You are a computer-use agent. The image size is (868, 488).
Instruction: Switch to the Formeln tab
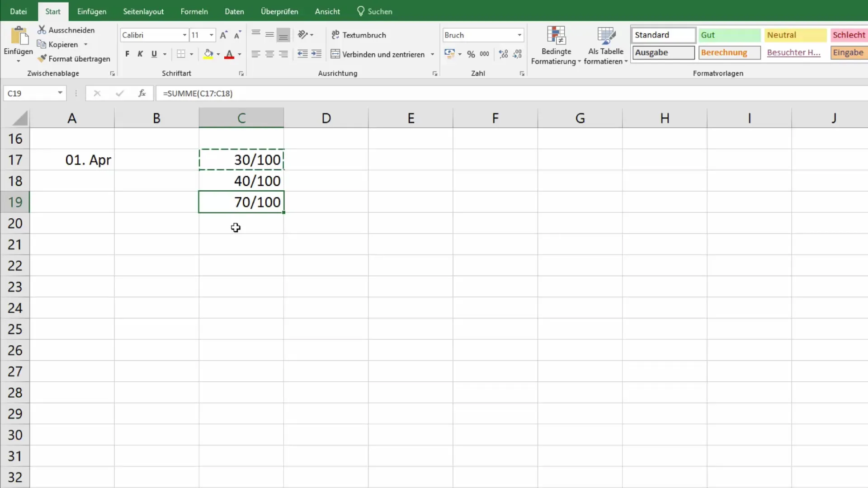194,11
